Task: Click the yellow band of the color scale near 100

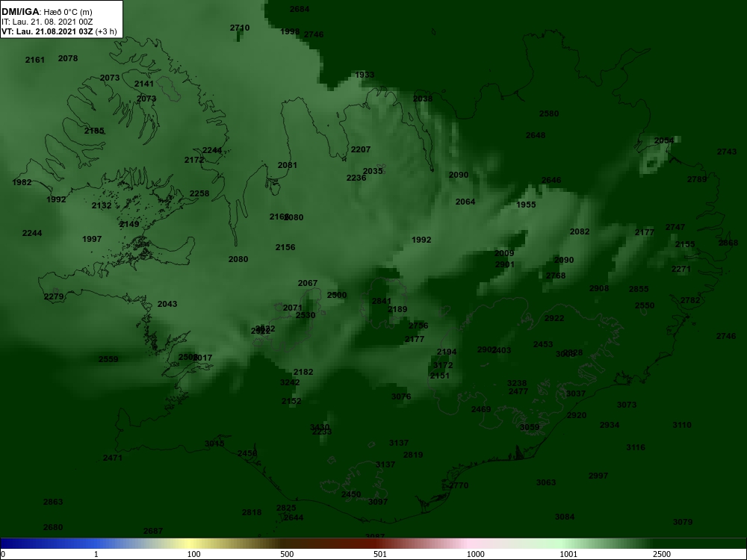Action: click(190, 544)
